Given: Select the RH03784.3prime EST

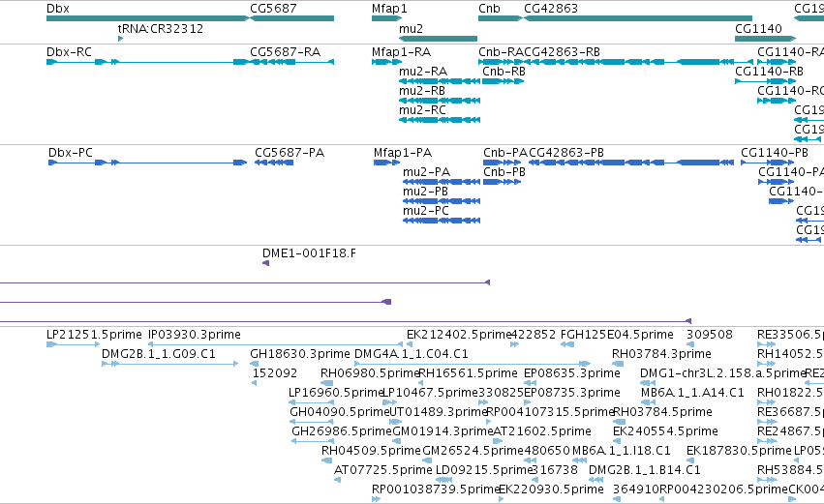Looking at the screenshot, I should tap(618, 364).
